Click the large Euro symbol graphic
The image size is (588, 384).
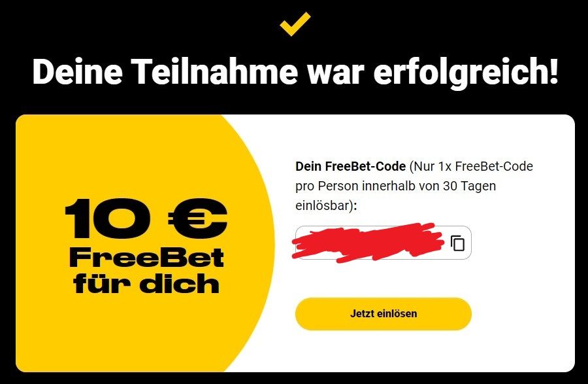coord(197,218)
